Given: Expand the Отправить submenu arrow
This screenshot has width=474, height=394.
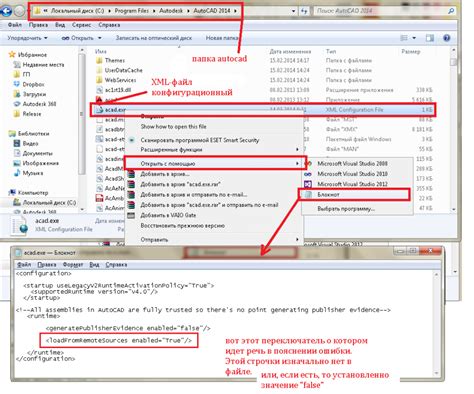Looking at the screenshot, I should 297,239.
